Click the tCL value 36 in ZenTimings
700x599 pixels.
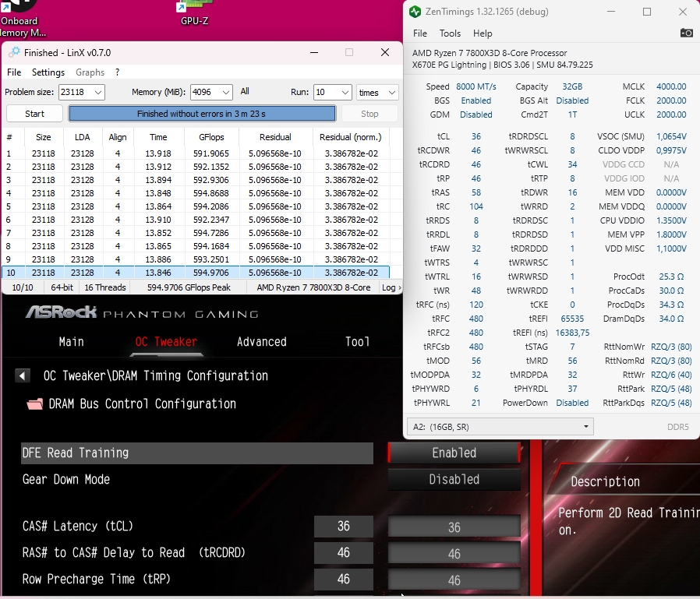(476, 136)
